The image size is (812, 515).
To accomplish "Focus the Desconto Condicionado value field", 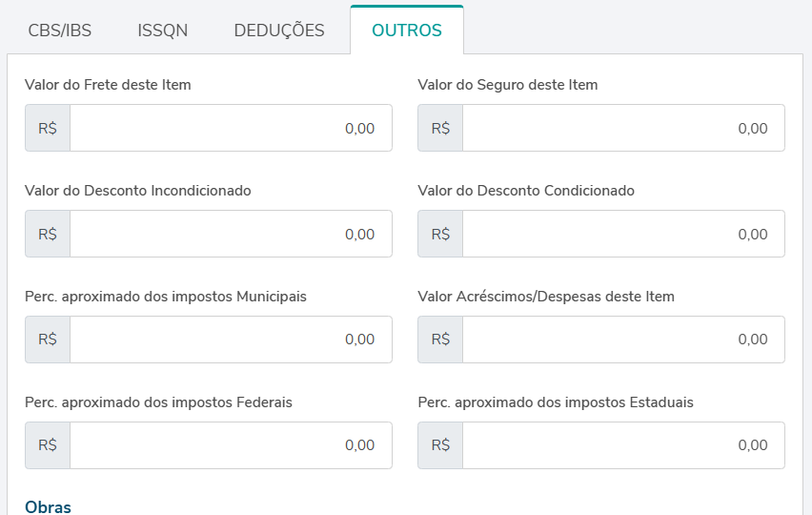I will (x=623, y=235).
